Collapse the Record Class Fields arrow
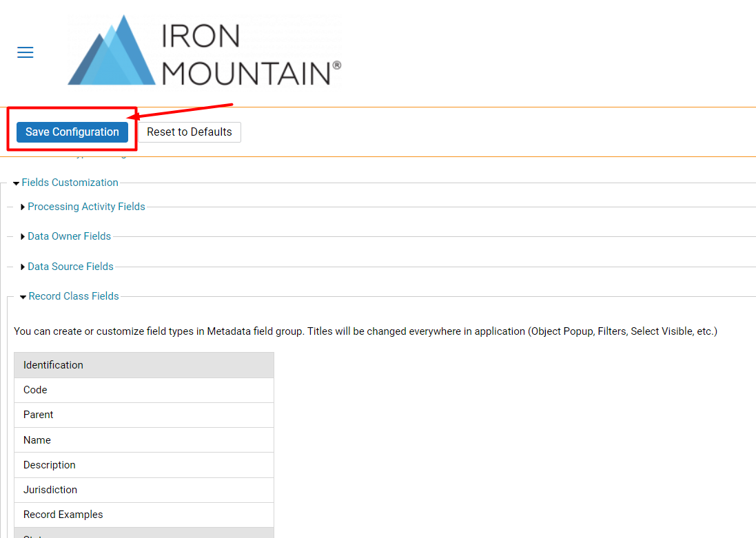Image resolution: width=756 pixels, height=538 pixels. click(x=23, y=297)
